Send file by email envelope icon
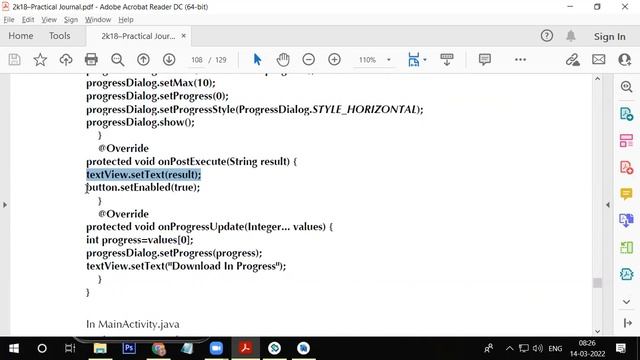 click(x=599, y=60)
